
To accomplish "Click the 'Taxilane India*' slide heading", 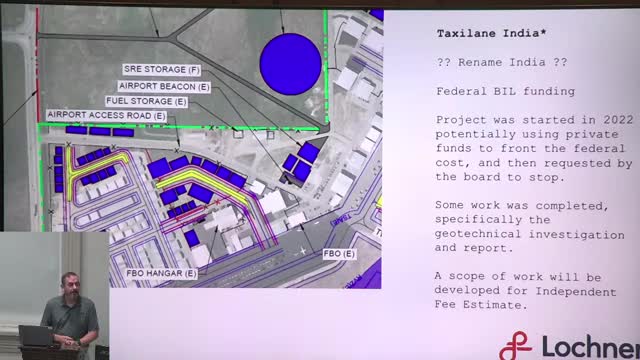I will (491, 33).
